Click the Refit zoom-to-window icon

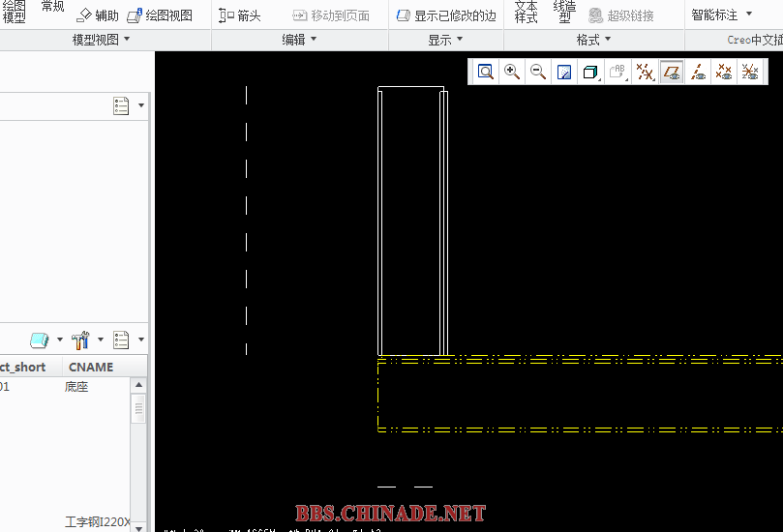(x=485, y=72)
